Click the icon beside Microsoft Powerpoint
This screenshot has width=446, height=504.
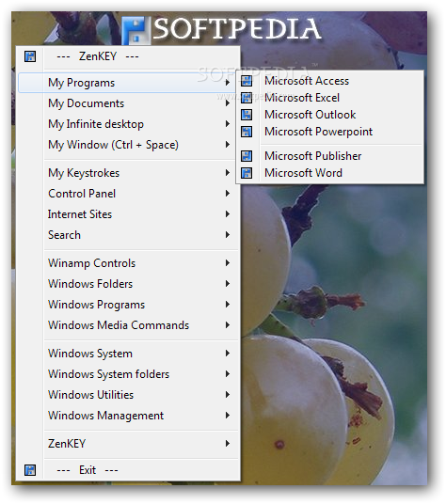247,132
